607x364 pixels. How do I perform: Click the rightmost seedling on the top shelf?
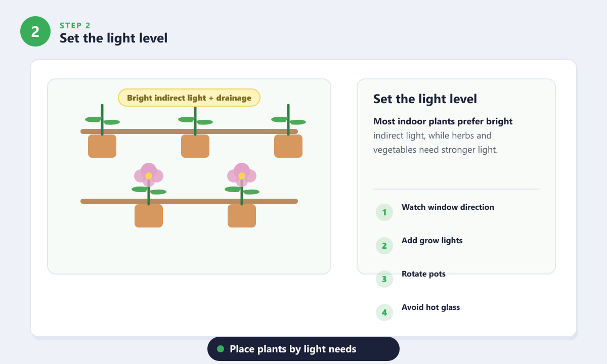click(288, 120)
